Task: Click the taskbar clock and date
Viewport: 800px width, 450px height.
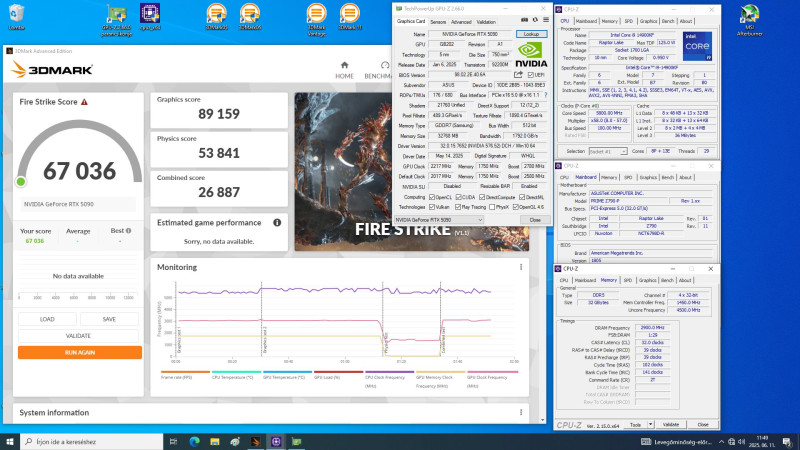Action: (762, 441)
